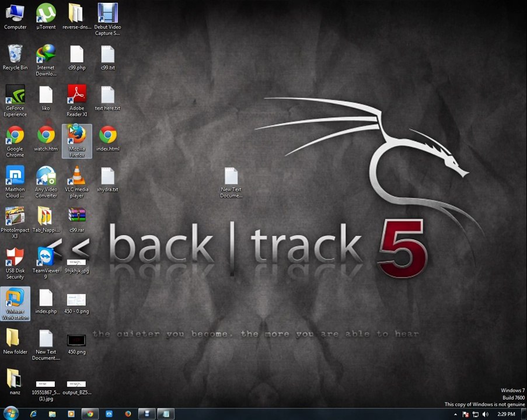Select the output_BZ5 image file
This screenshot has width=527, height=420.
pyautogui.click(x=76, y=388)
